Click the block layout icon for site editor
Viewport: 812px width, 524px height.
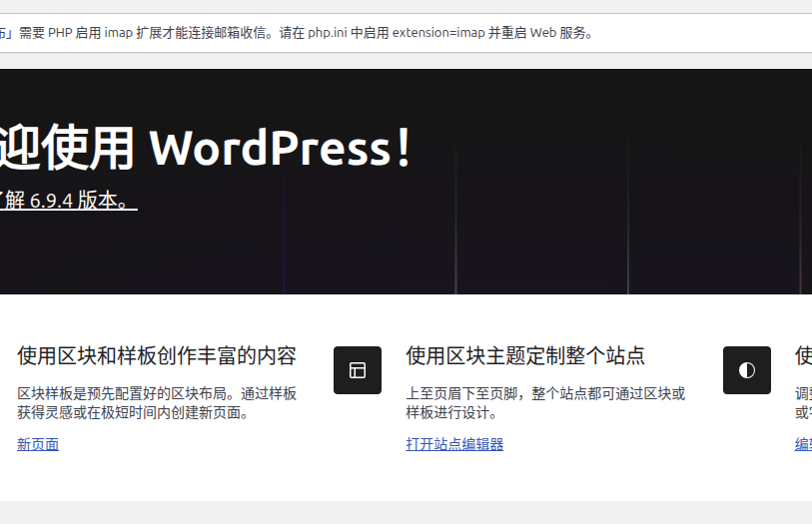click(x=358, y=370)
